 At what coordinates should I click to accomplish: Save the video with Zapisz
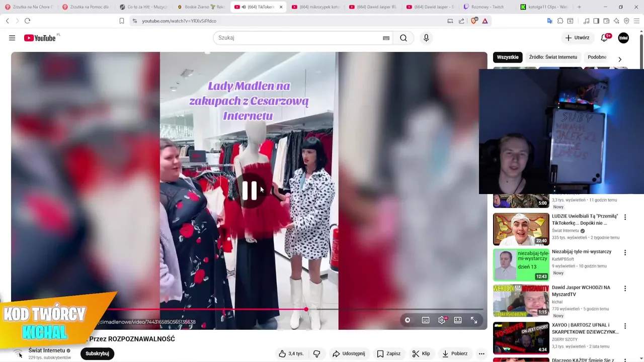coord(388,353)
